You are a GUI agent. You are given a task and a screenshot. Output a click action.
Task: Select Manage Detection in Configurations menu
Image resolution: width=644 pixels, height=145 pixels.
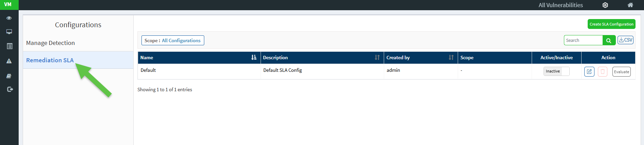51,43
